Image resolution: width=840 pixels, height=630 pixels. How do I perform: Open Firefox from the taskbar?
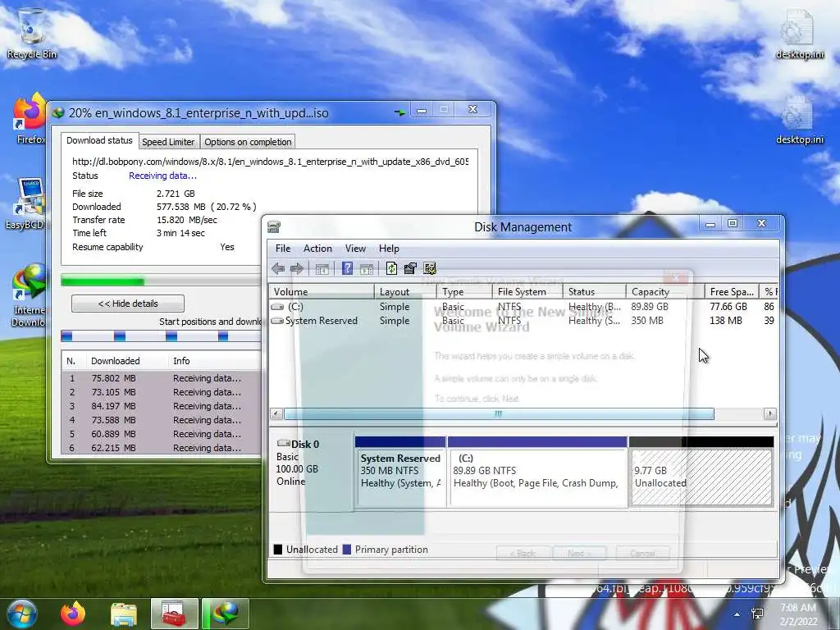tap(73, 614)
